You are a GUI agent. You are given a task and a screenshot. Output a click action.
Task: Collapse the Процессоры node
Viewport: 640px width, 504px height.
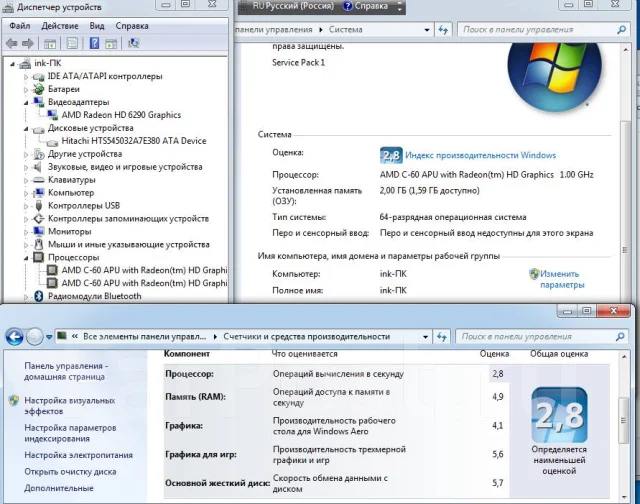point(26,258)
